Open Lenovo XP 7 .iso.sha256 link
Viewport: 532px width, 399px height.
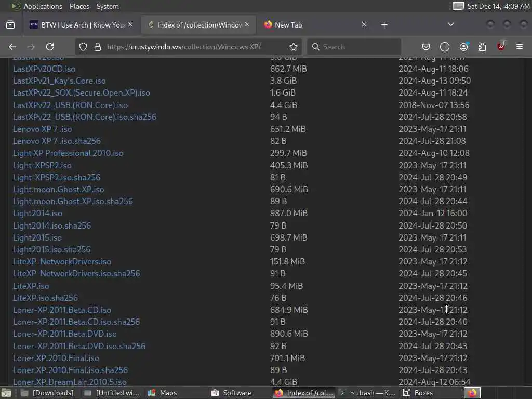point(57,141)
